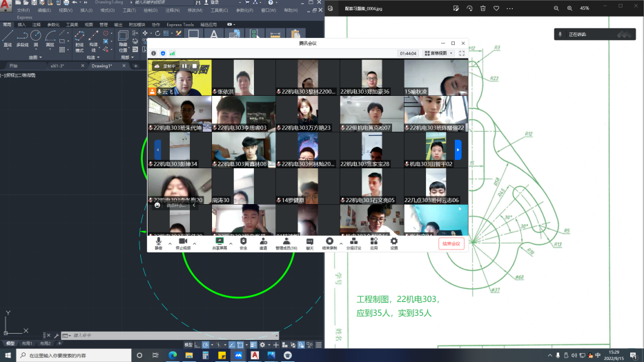Screen dimensions: 644x362
Task: Expand the Draw (绘图) panel dropdown
Action: pyautogui.click(x=35, y=57)
